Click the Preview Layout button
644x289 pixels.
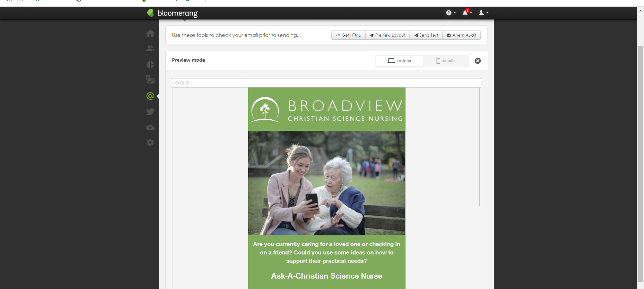point(387,35)
